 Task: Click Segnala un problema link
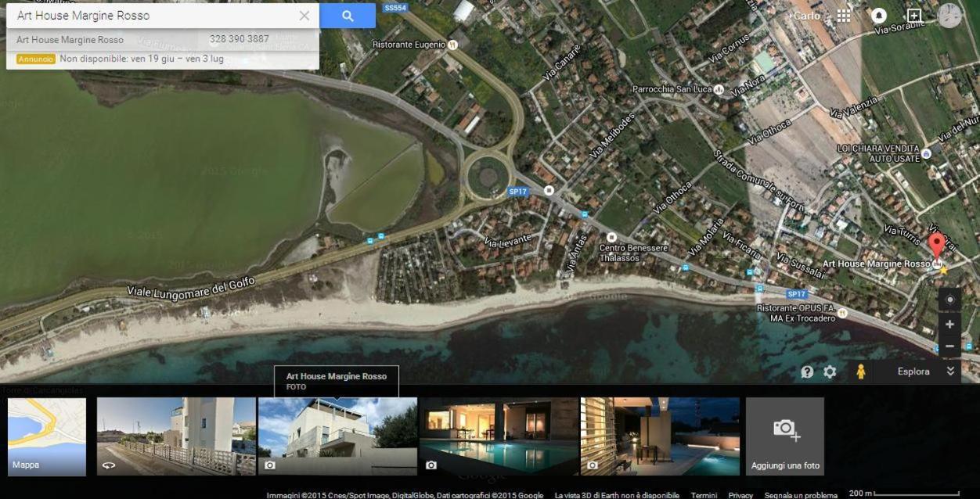coord(801,495)
